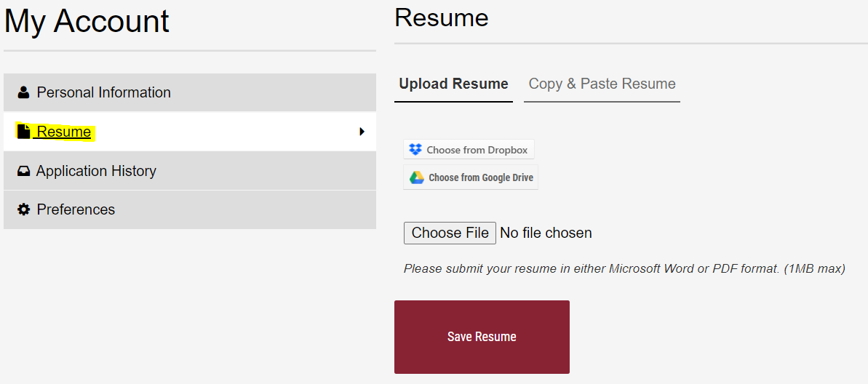Click the gear icon beside Preferences
This screenshot has height=384, width=868.
pos(23,209)
